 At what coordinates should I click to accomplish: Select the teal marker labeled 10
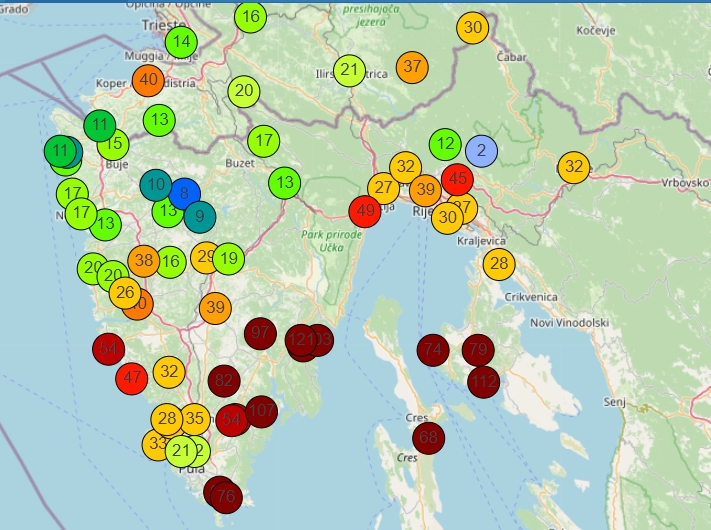155,184
